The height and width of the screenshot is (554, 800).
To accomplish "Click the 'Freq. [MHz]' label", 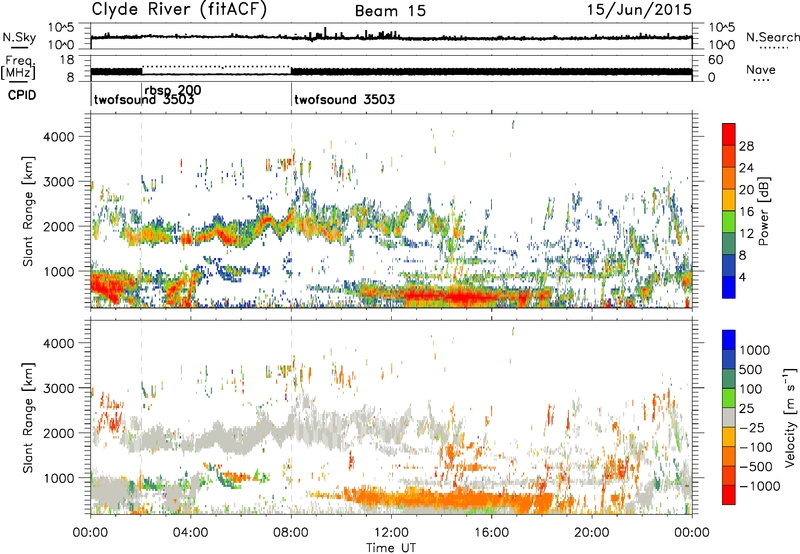I will pos(18,67).
